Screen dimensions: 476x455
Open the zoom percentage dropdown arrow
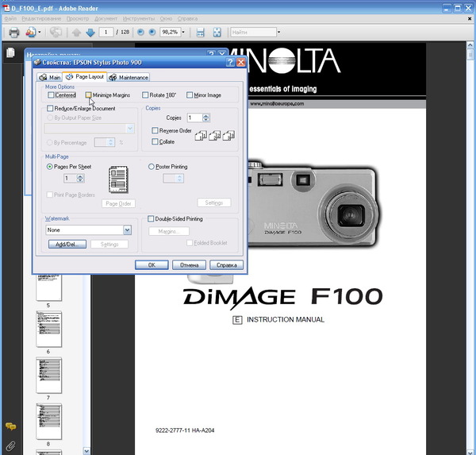pos(183,32)
